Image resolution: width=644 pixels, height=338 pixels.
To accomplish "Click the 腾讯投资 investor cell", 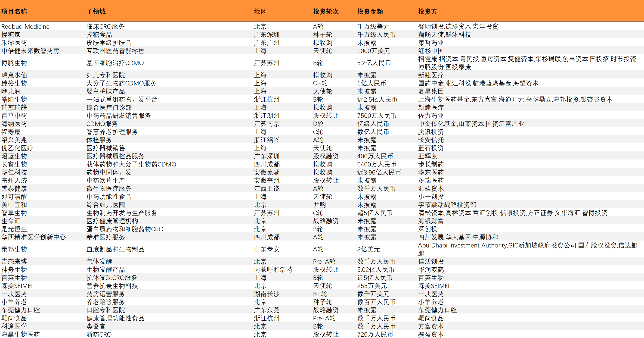I will click(x=431, y=132).
